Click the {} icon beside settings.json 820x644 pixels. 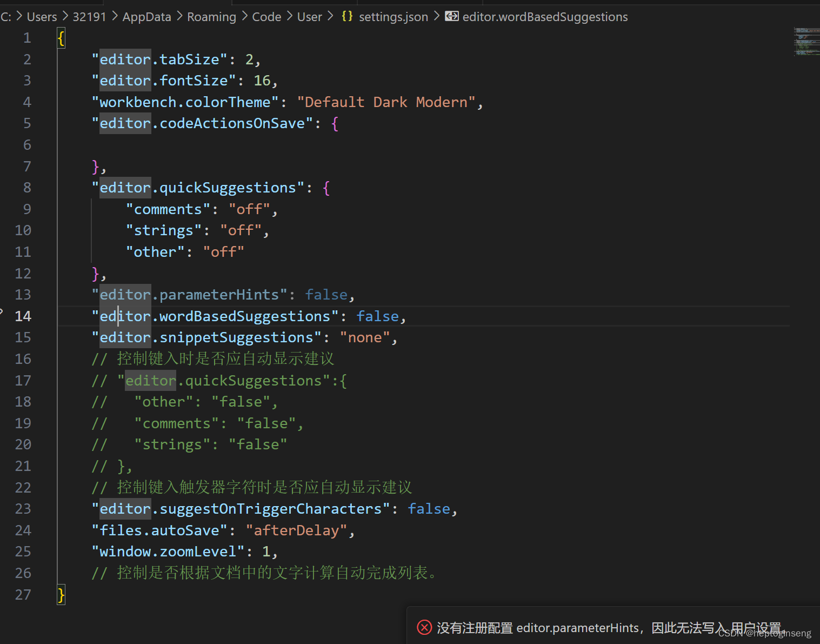(346, 16)
